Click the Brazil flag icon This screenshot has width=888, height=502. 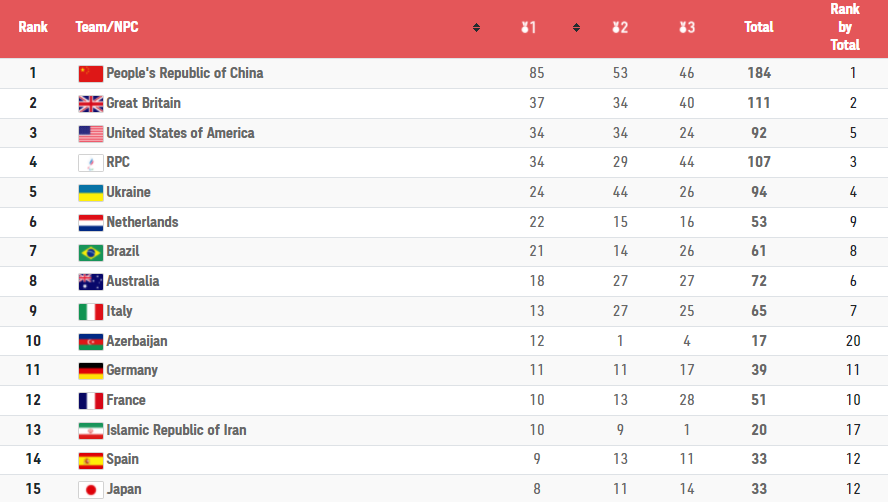tap(91, 252)
